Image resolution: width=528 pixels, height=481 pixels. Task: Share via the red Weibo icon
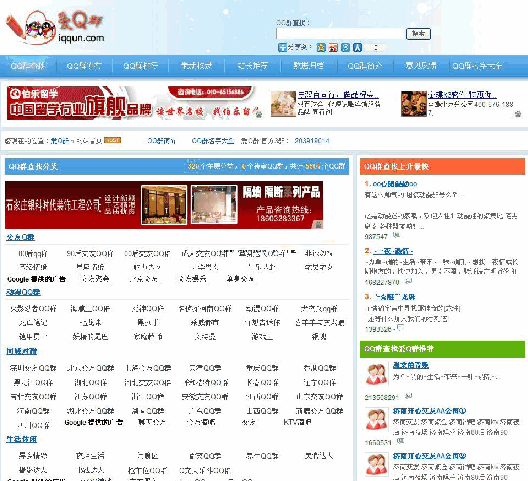[x=333, y=47]
